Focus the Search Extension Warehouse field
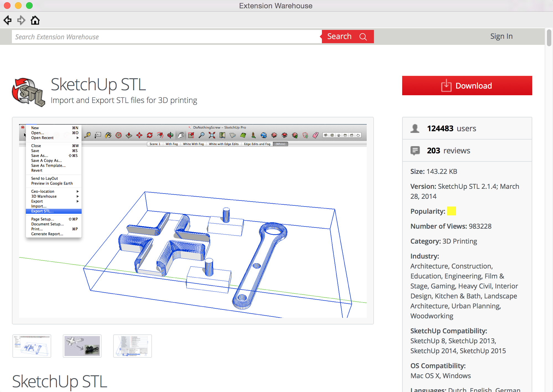 click(x=167, y=37)
